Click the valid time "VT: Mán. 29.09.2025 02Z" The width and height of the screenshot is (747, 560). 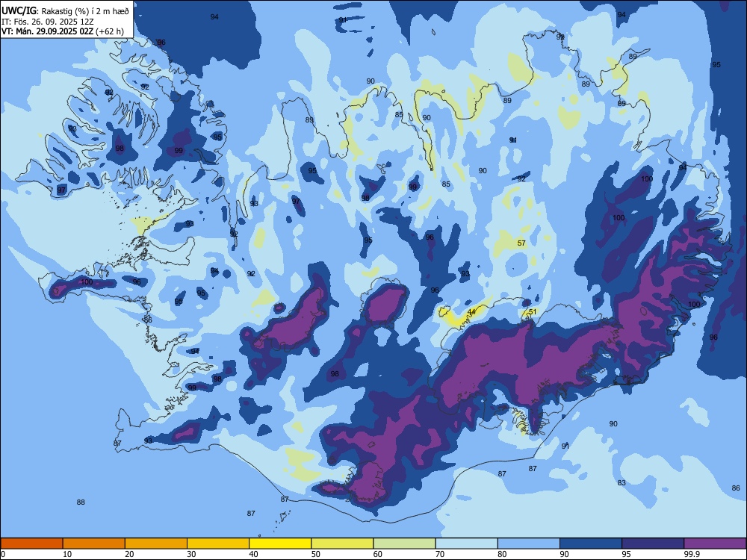(x=47, y=31)
